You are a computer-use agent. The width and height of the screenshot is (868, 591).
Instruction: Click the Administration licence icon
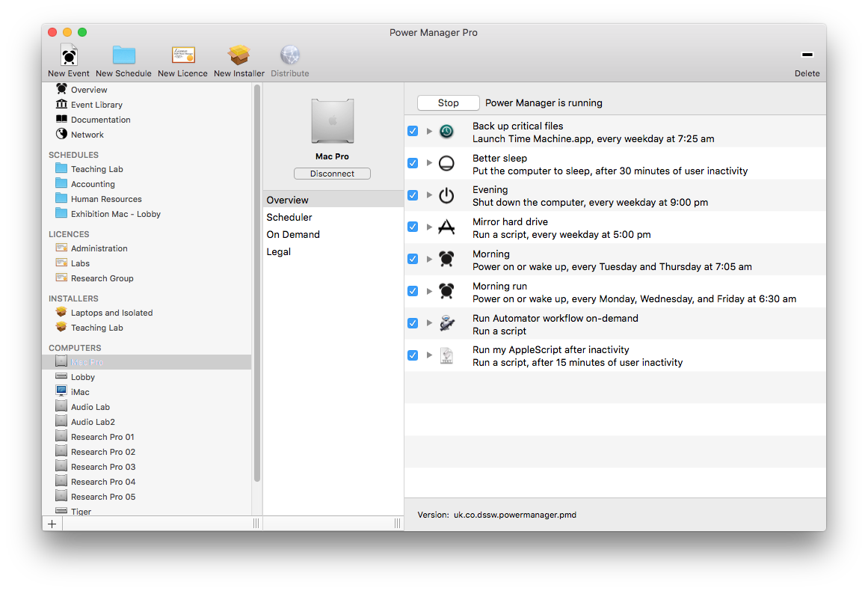(x=61, y=248)
